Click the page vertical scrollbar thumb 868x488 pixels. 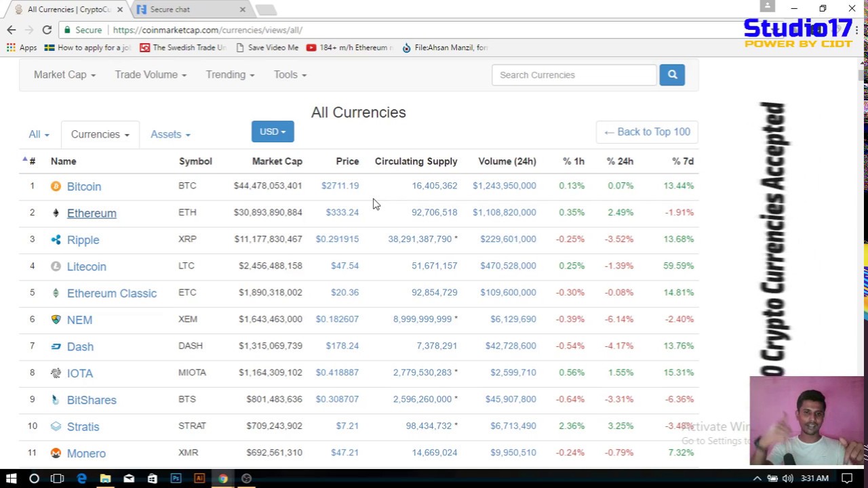click(x=862, y=75)
